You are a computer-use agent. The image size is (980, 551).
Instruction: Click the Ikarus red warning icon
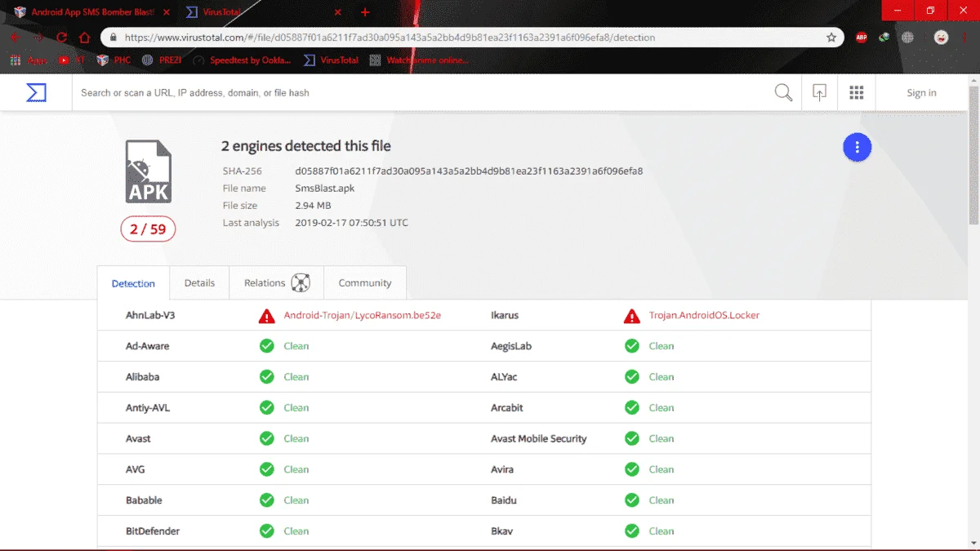(631, 316)
